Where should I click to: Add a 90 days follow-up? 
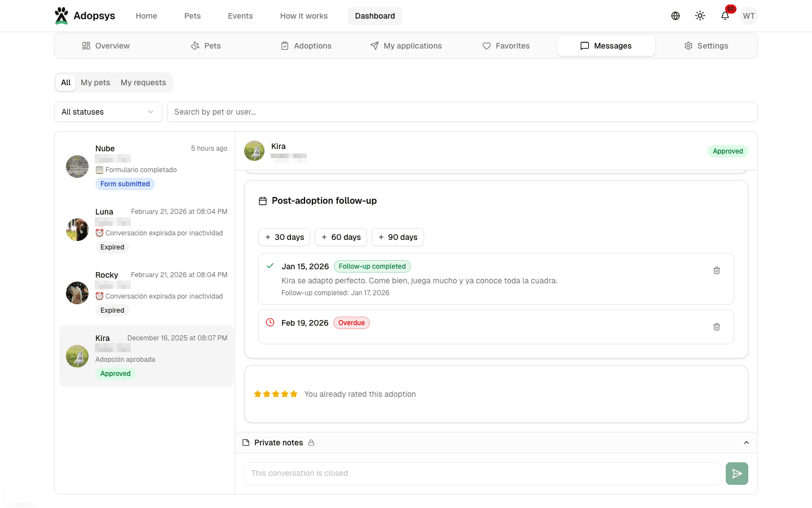[398, 237]
